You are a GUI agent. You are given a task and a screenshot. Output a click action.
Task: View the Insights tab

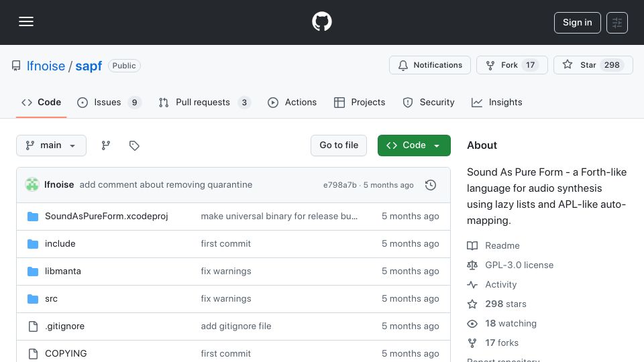tap(496, 102)
